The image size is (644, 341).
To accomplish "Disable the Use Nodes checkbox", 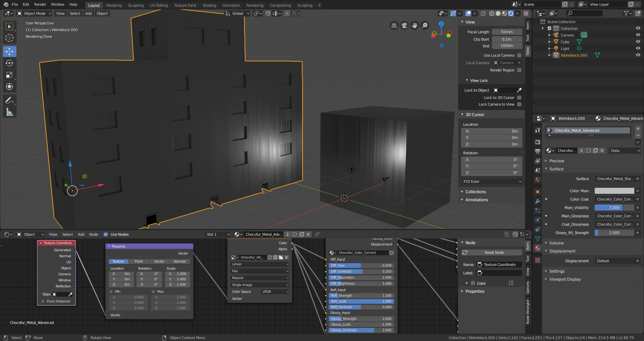I will pos(106,234).
